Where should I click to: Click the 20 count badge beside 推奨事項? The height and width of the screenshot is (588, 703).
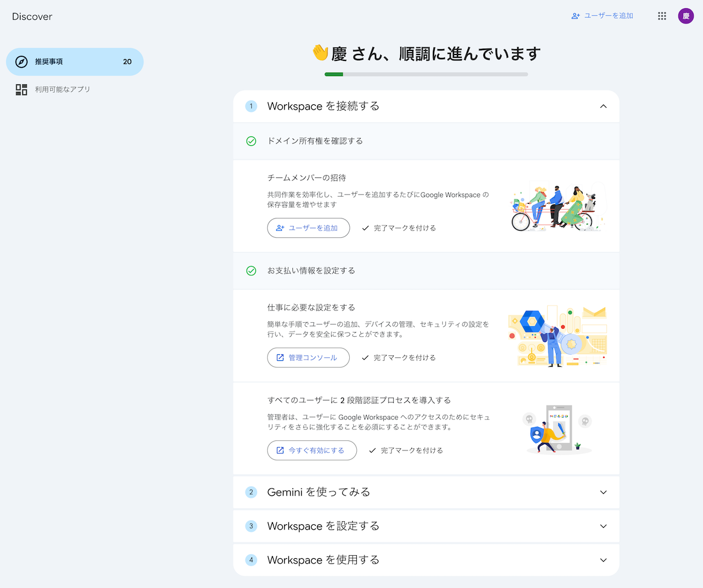(127, 62)
